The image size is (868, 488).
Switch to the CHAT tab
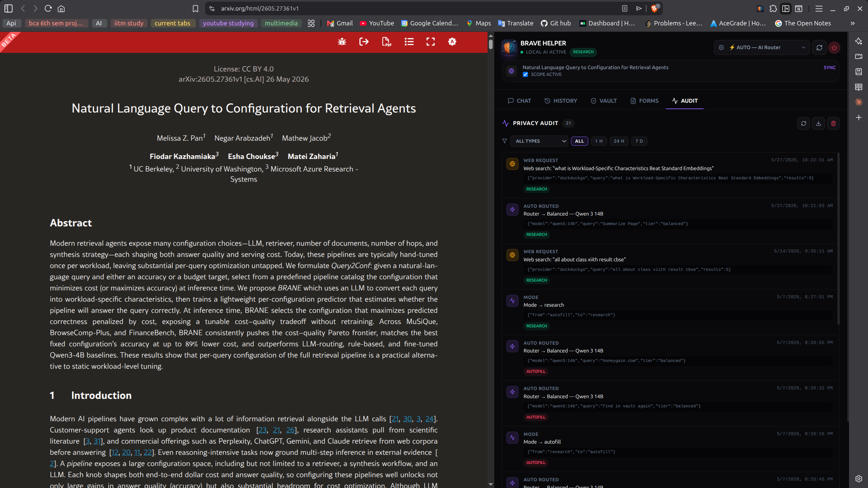click(519, 101)
